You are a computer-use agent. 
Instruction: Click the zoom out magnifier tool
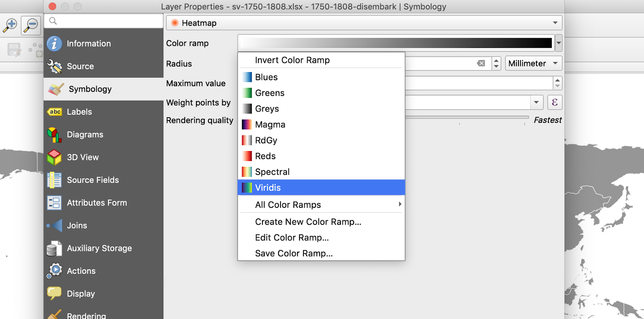31,25
